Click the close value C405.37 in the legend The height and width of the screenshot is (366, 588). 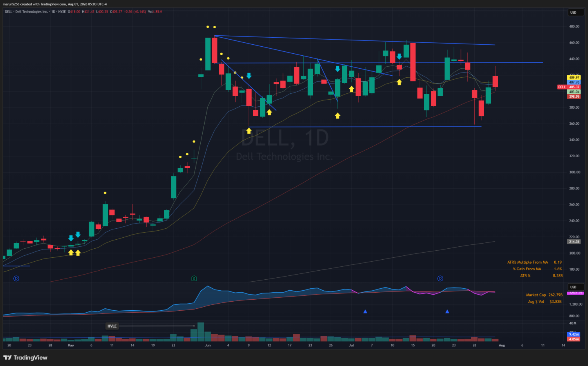click(116, 12)
